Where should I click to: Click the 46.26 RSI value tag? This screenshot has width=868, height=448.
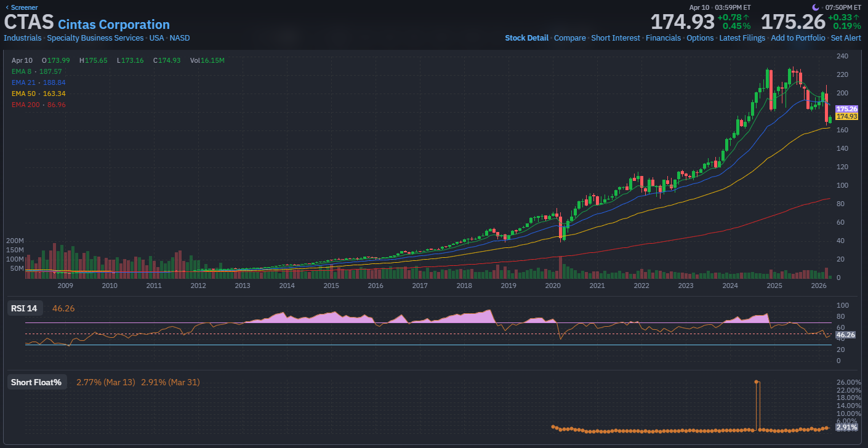point(845,335)
